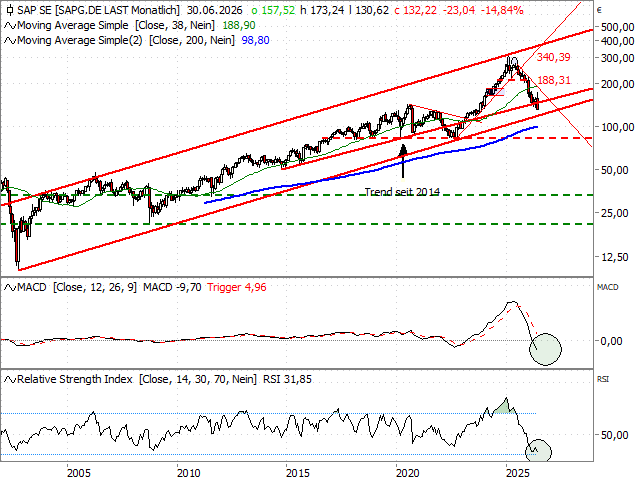
Task: Click the 25,00 price axis label
Action: pyautogui.click(x=614, y=213)
